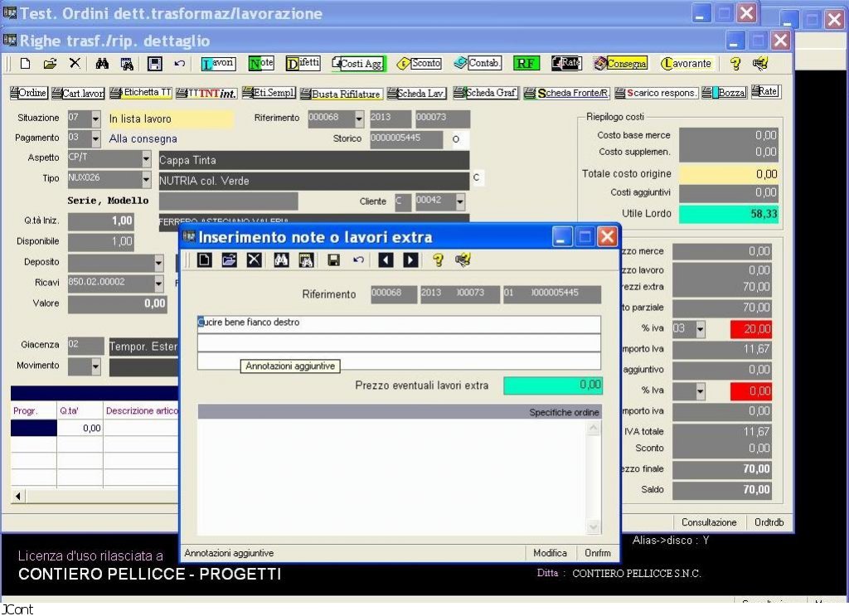Click the save icon in the note dialog toolbar
Screen dimensions: 849x616
pyautogui.click(x=333, y=260)
